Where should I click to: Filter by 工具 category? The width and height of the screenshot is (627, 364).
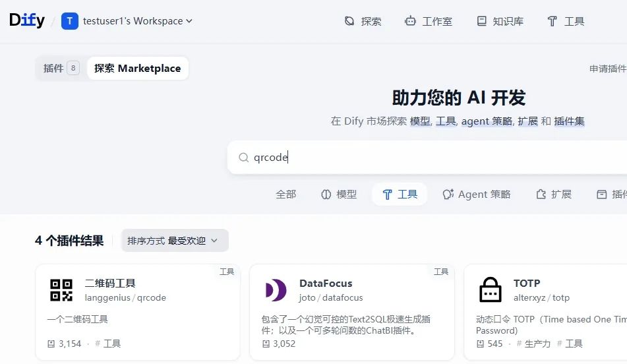(400, 195)
